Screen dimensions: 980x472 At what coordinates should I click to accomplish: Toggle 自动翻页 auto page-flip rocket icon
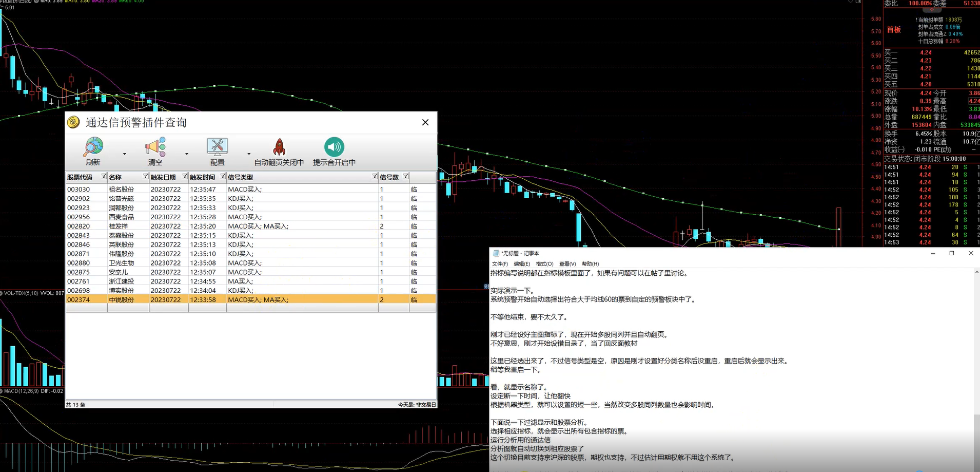coord(279,147)
